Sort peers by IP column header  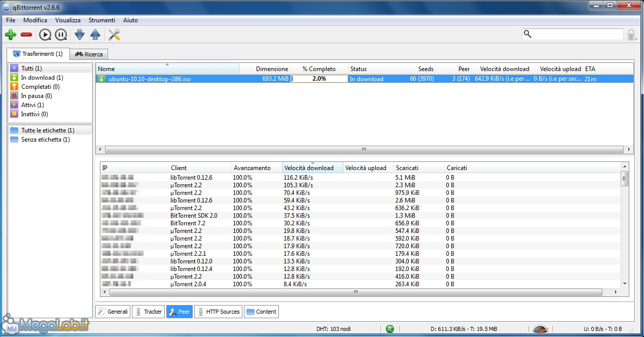[x=134, y=167]
